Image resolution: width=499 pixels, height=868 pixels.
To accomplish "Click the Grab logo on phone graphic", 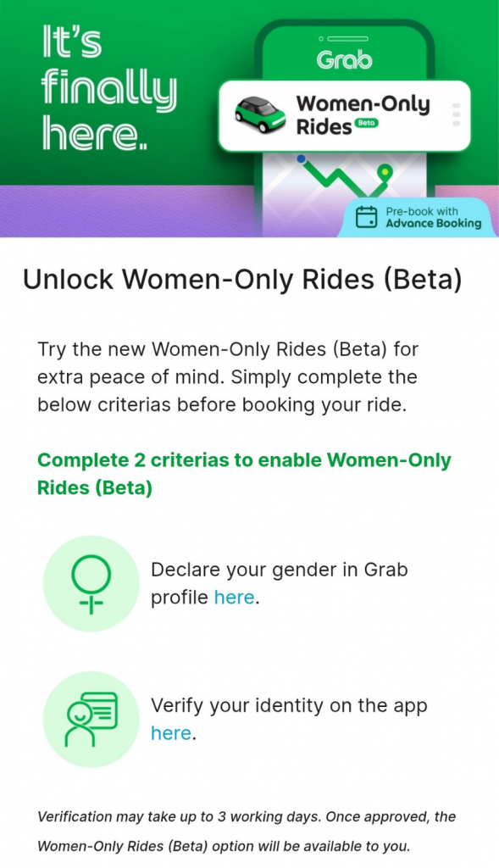I will pos(344,60).
